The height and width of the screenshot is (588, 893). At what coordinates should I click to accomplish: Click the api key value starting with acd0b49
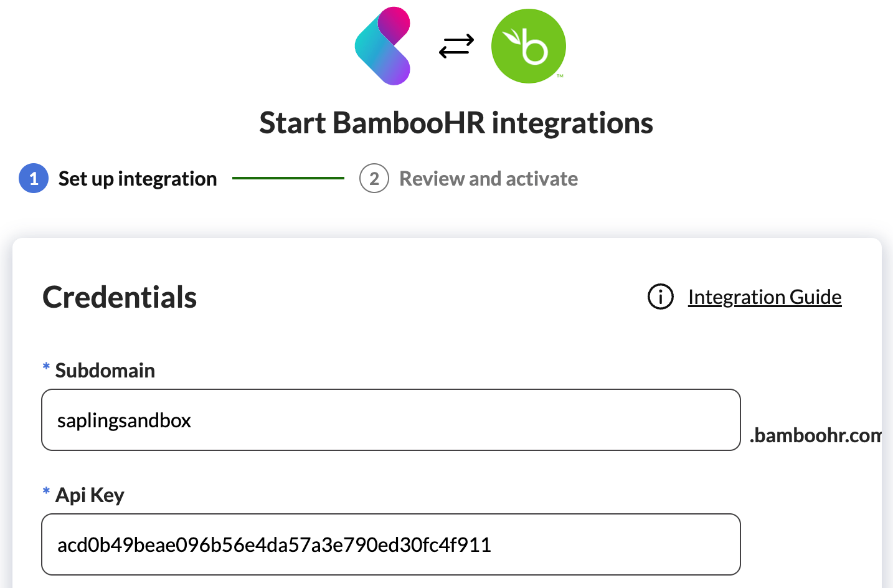(x=274, y=544)
